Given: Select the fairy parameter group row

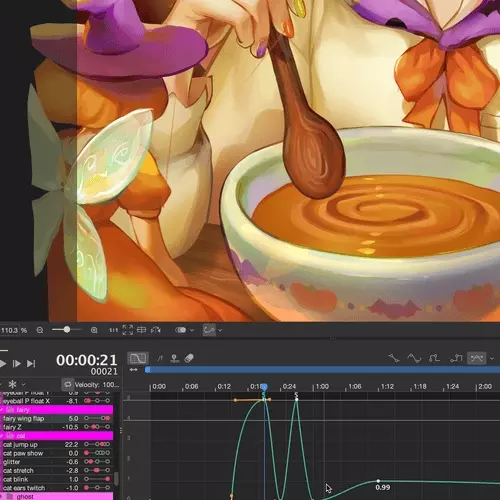Looking at the screenshot, I should pyautogui.click(x=57, y=410).
